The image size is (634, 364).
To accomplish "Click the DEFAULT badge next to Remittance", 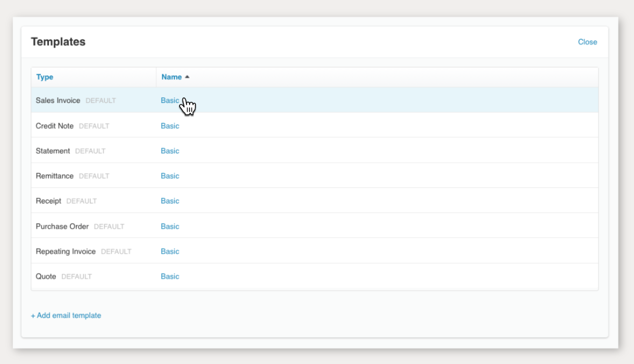I will [94, 176].
